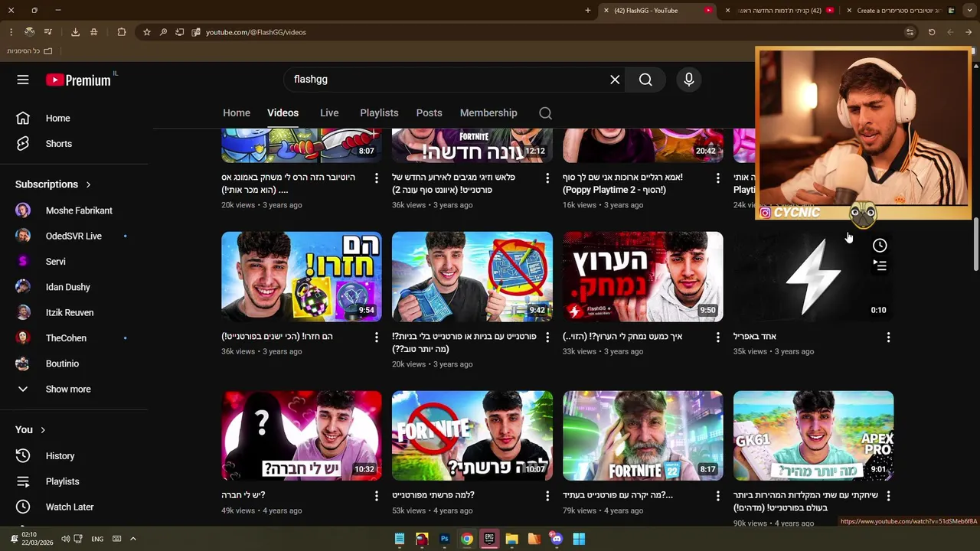Image resolution: width=980 pixels, height=551 pixels.
Task: Open the bookmarks folder in bookmarks bar
Action: (30, 51)
